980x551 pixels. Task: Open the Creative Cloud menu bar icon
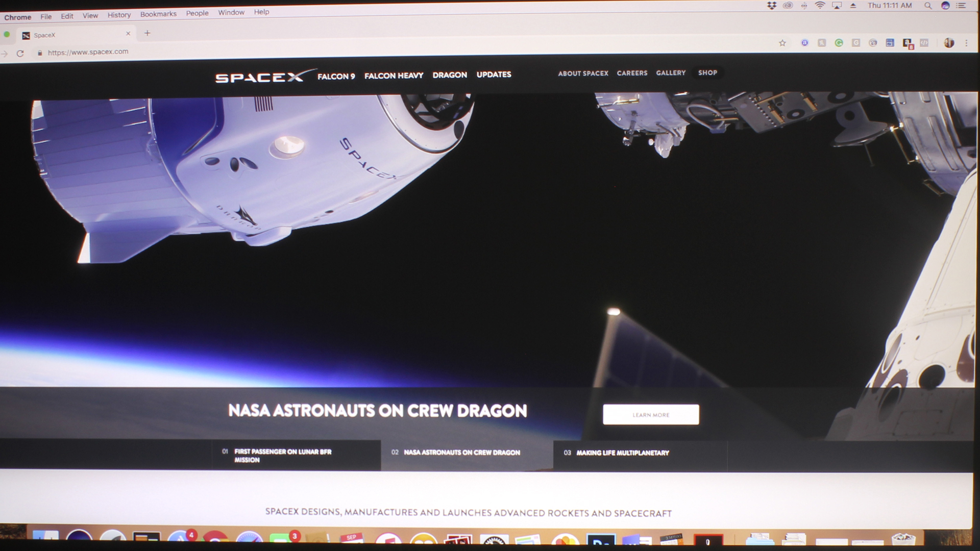pos(788,6)
